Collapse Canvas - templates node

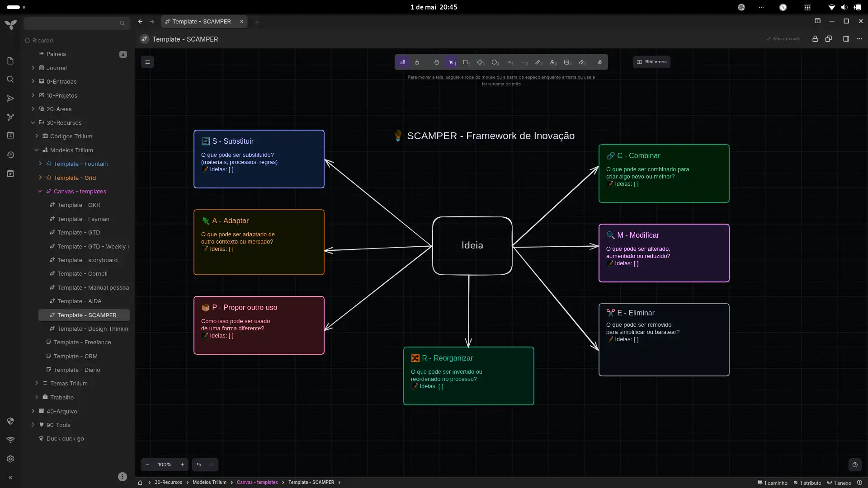40,191
